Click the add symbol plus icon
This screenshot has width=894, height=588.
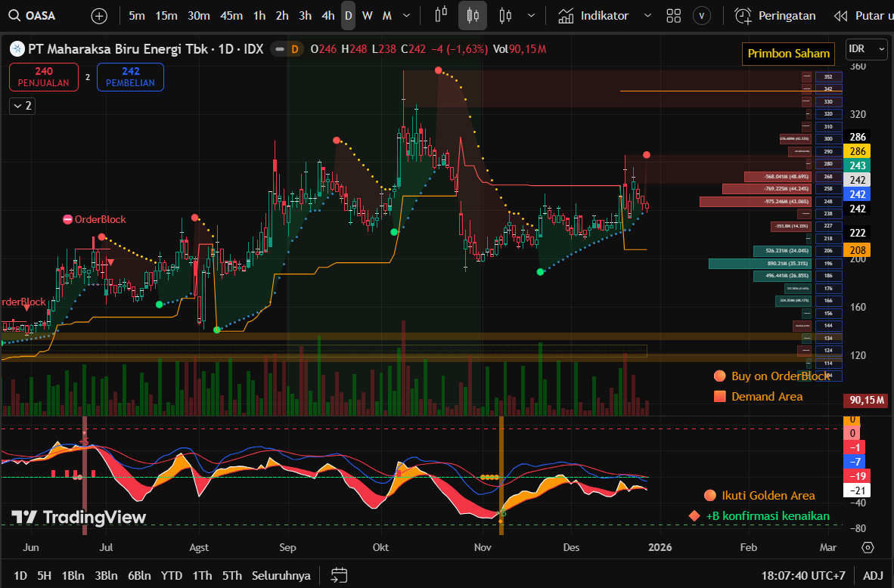tap(99, 16)
